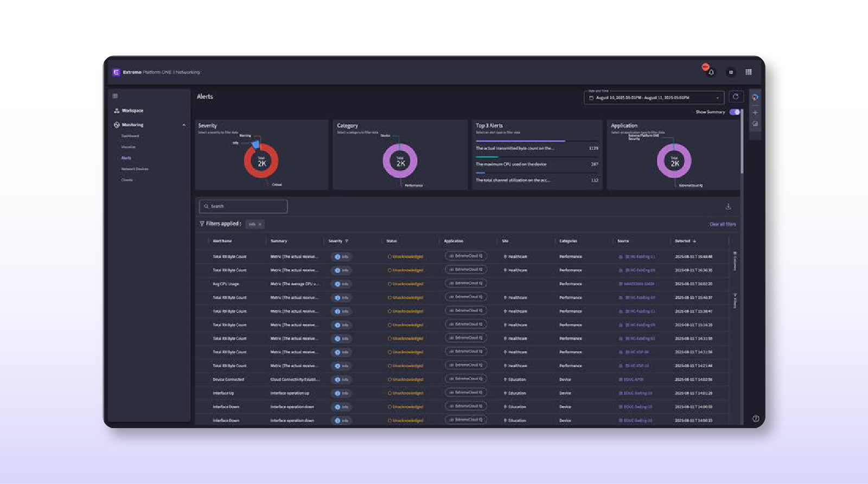Click the Extreme Networks logo icon
Image resolution: width=868 pixels, height=484 pixels.
tap(116, 72)
